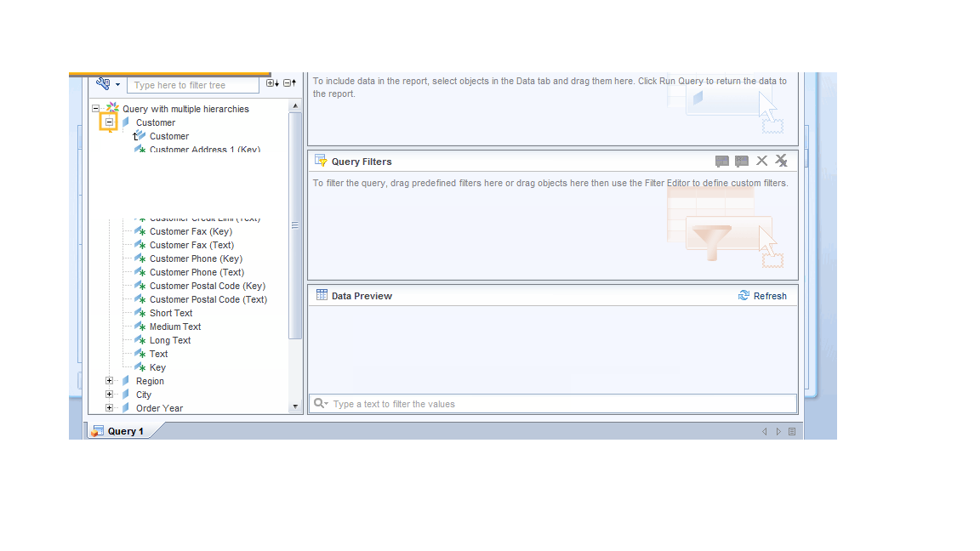Add a predefined filter in Query Filters toolbar

[x=722, y=161]
